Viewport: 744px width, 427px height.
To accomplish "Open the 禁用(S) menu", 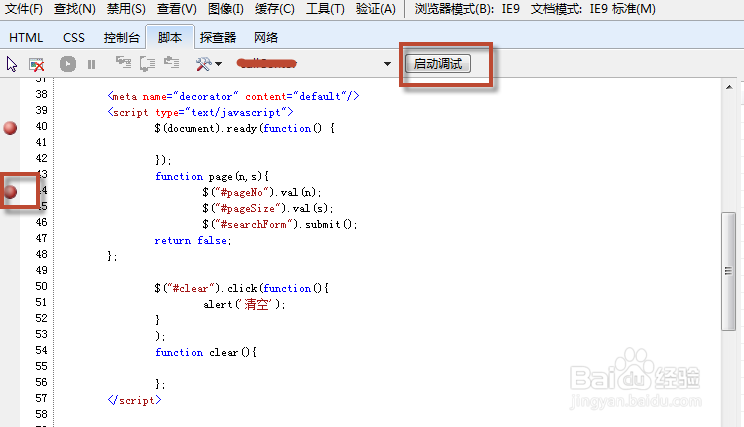I will point(126,9).
